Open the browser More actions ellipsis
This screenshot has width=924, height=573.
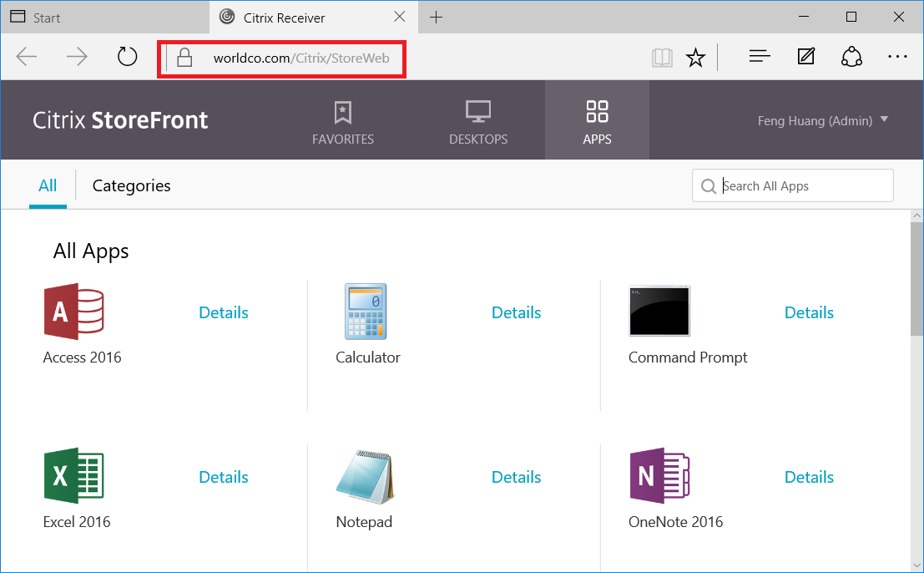(x=897, y=57)
